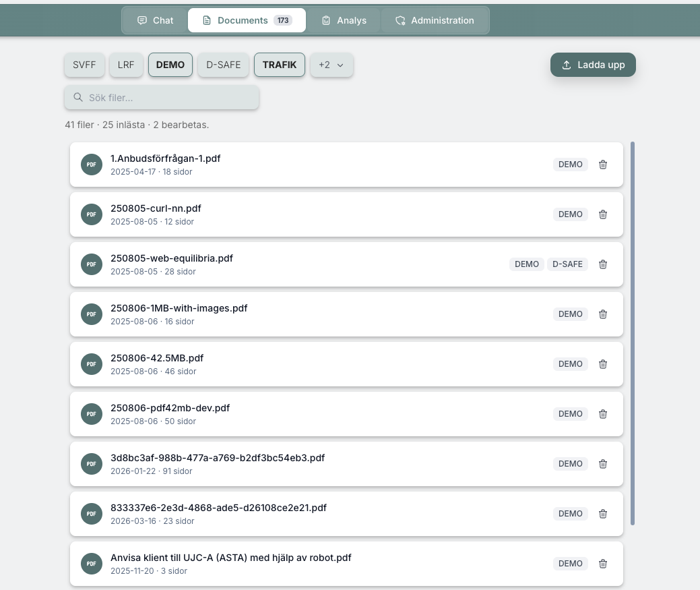Screen dimensions: 700x590
Task: Click the D-SAFE tag on 250805-web-equilibria.pdf
Action: pyautogui.click(x=567, y=264)
